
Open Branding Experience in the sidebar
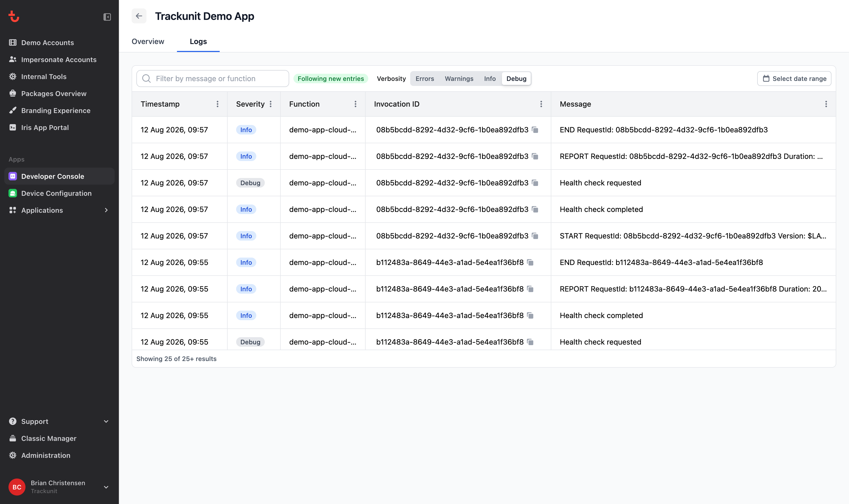click(x=59, y=110)
